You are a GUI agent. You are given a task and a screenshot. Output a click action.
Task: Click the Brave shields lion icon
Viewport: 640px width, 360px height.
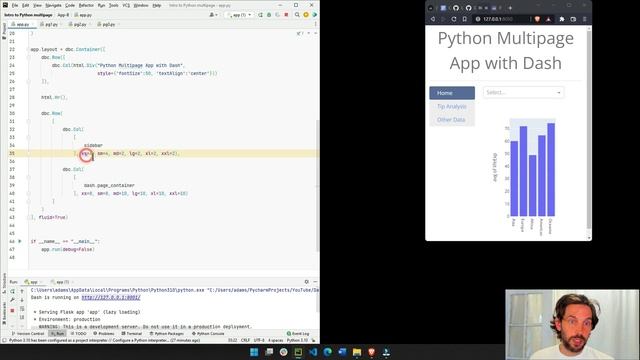click(x=537, y=19)
